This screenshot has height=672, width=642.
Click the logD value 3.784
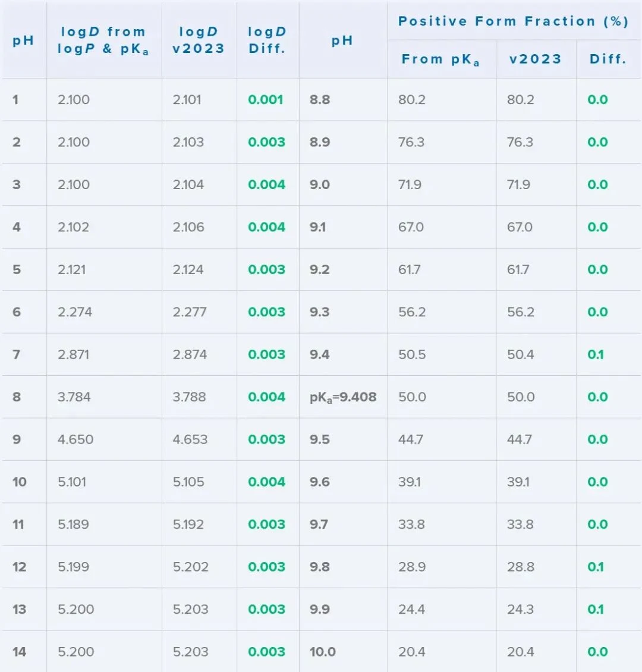click(x=74, y=397)
